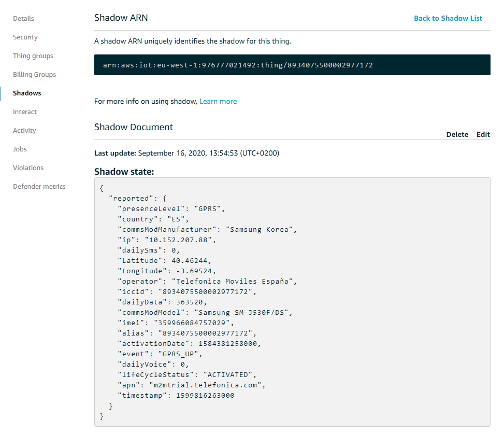Click the Back to Shadow List link
This screenshot has width=504, height=433.
pos(448,18)
